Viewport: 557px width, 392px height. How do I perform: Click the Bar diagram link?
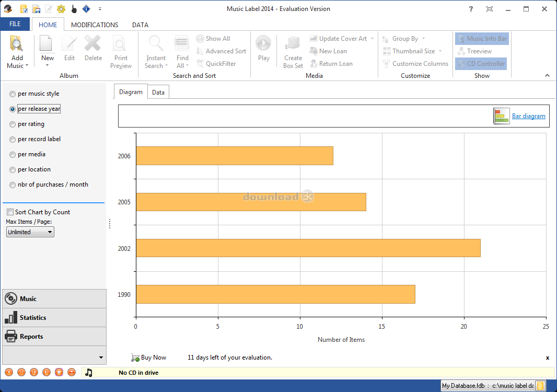coord(528,116)
